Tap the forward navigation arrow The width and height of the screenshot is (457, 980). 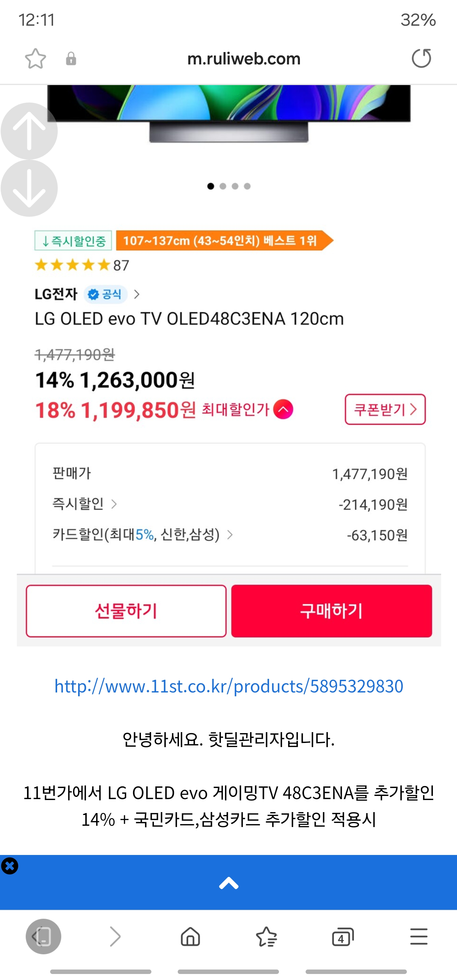click(115, 936)
